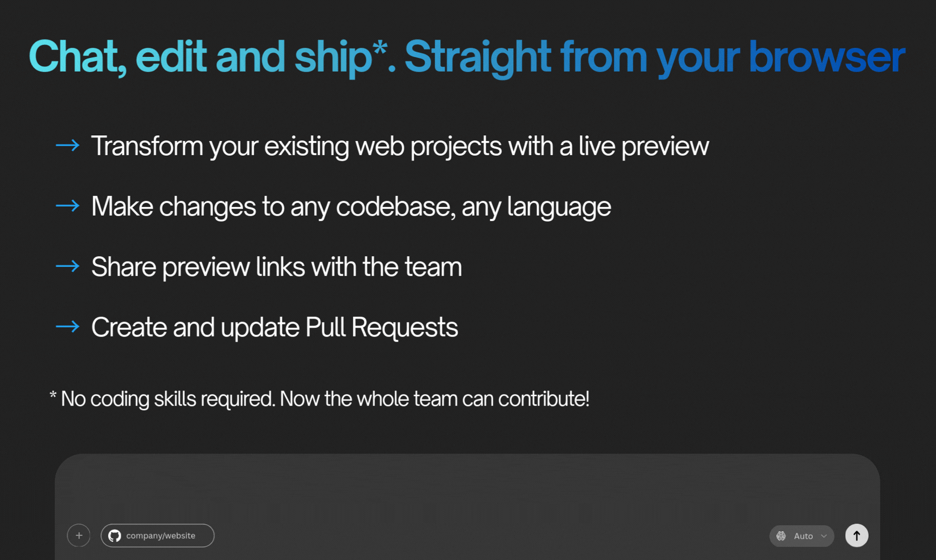Click the heading "Chat, edit and ship"
Image resolution: width=936 pixels, height=560 pixels.
click(x=200, y=57)
